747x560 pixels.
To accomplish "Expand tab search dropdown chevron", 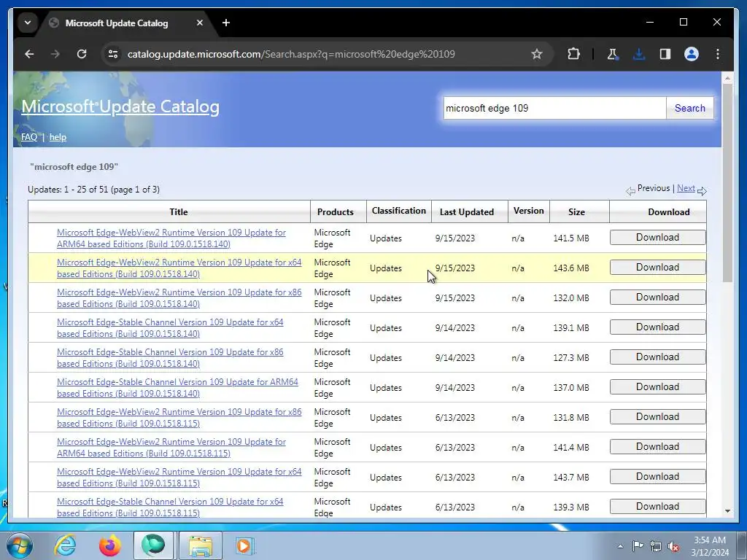I will [28, 23].
